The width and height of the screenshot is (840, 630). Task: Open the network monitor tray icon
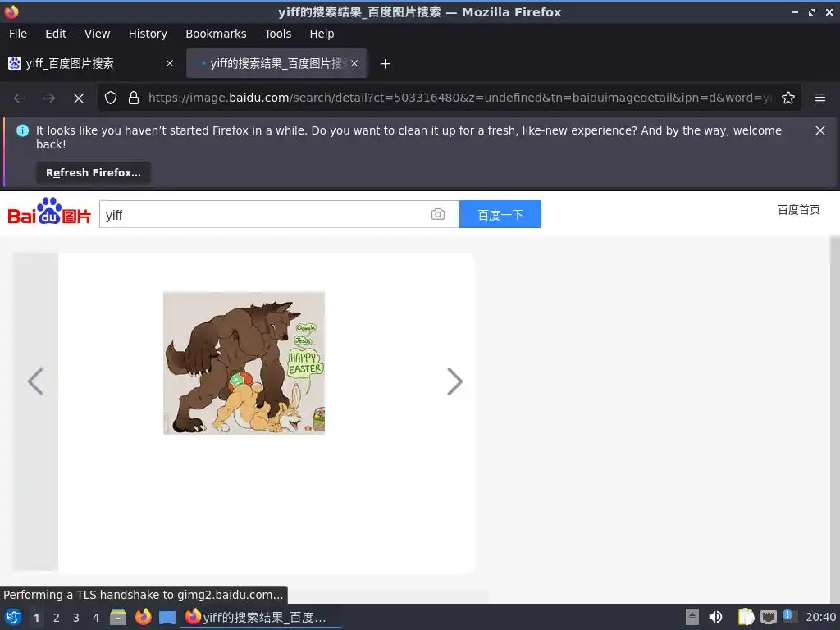768,617
